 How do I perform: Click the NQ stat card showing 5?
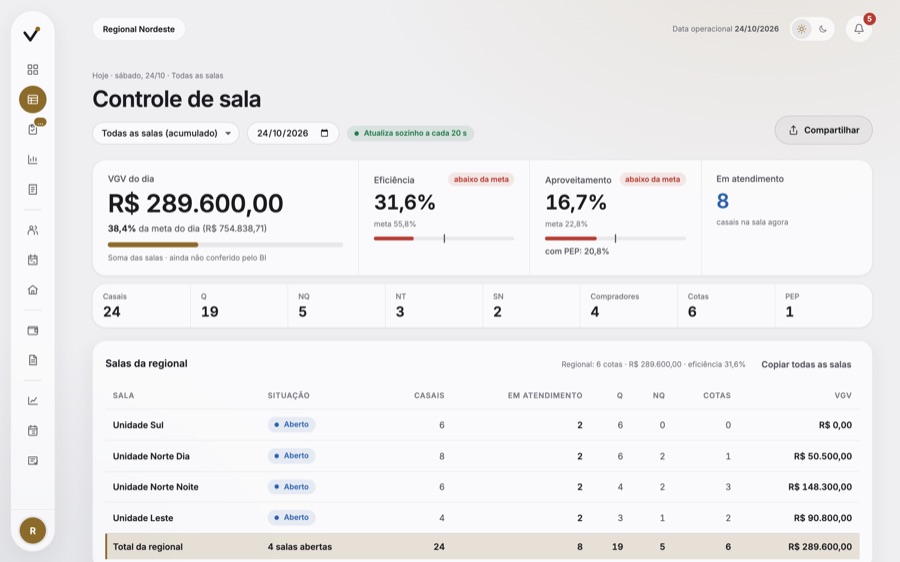click(336, 306)
